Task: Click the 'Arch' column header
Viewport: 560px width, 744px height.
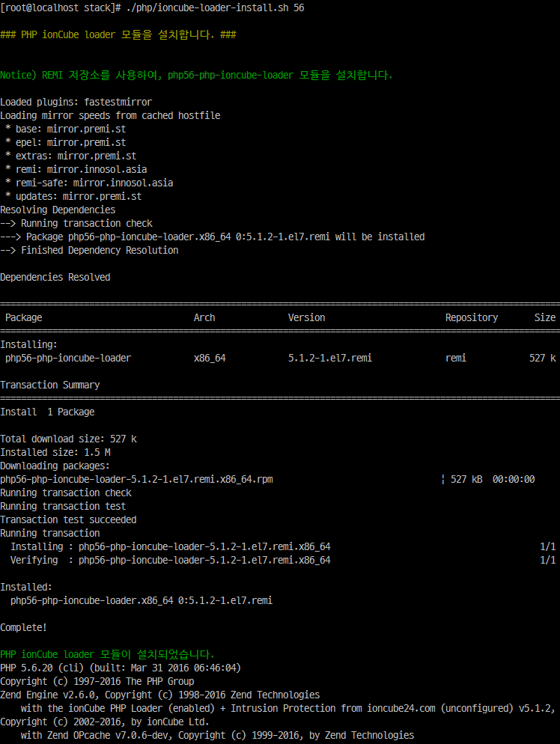Action: [x=204, y=317]
